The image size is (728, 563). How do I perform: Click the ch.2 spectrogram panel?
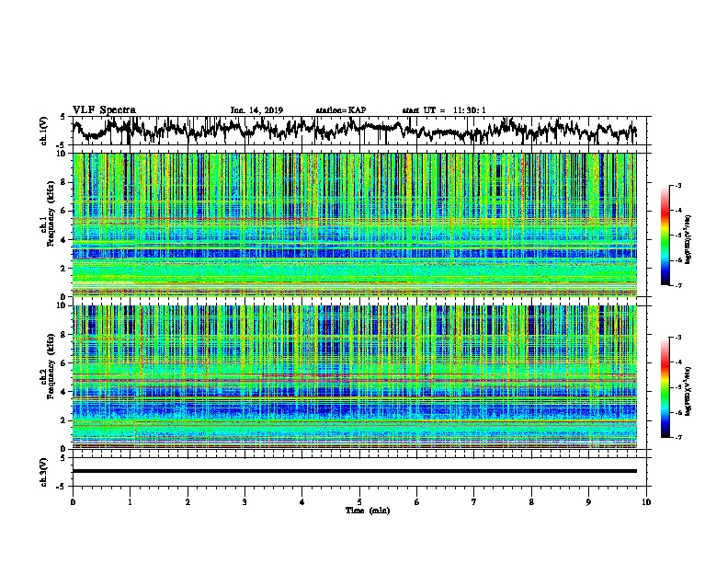tap(354, 377)
